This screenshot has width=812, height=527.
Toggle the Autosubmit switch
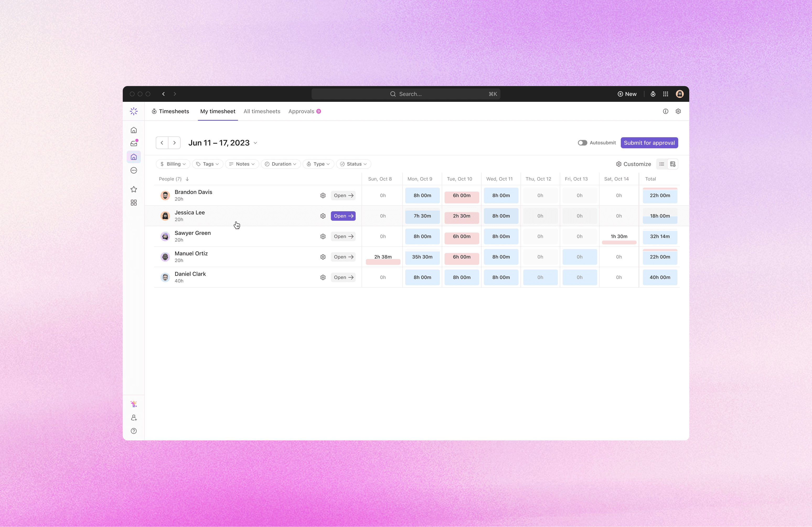(x=583, y=143)
